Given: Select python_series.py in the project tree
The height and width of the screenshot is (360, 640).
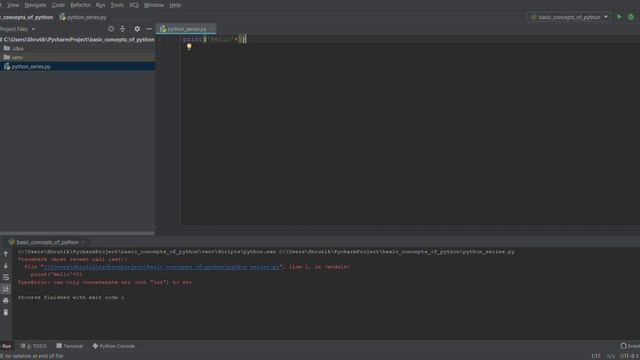Looking at the screenshot, I should pos(78,67).
